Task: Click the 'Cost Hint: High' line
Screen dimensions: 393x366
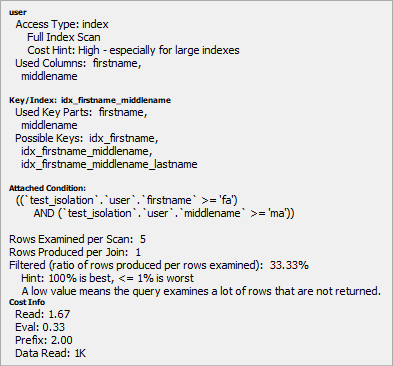Action: click(133, 50)
